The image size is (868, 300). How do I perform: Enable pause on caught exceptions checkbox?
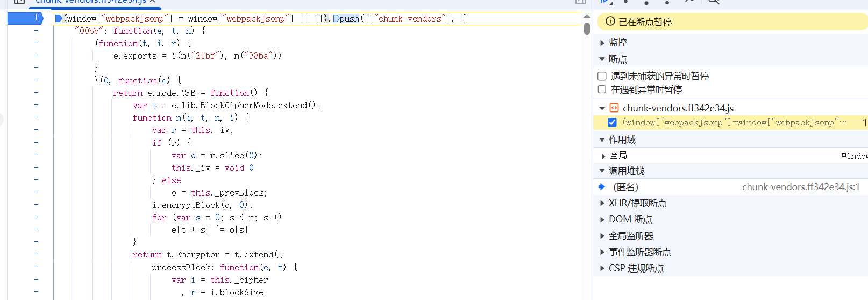tap(602, 89)
